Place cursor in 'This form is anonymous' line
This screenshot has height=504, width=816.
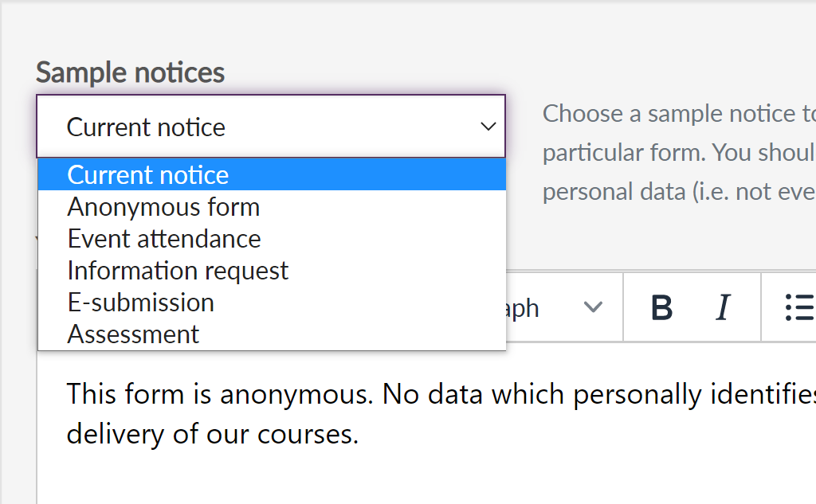click(219, 394)
